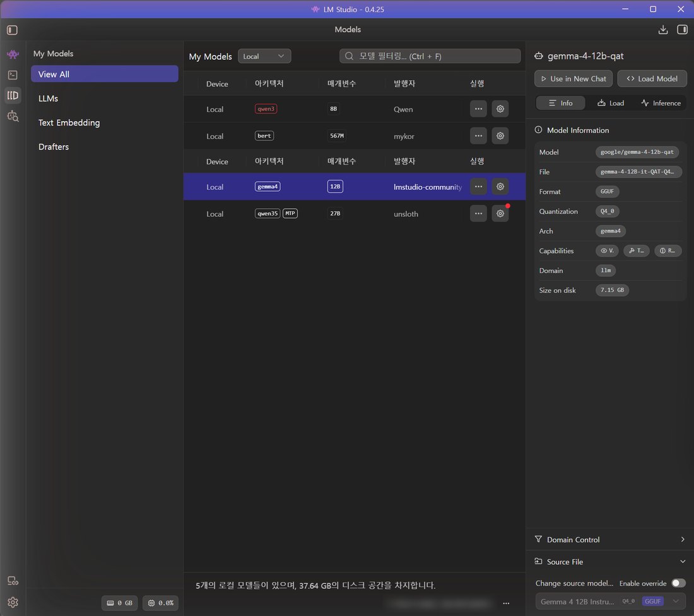
Task: Click the 7.15 GB size on disk value
Action: 612,290
